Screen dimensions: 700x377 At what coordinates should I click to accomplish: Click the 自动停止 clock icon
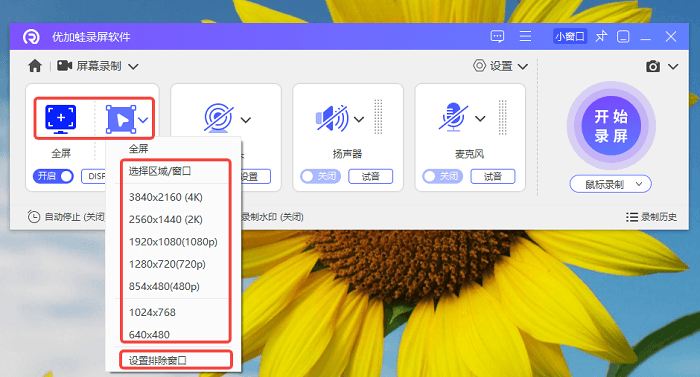point(33,217)
